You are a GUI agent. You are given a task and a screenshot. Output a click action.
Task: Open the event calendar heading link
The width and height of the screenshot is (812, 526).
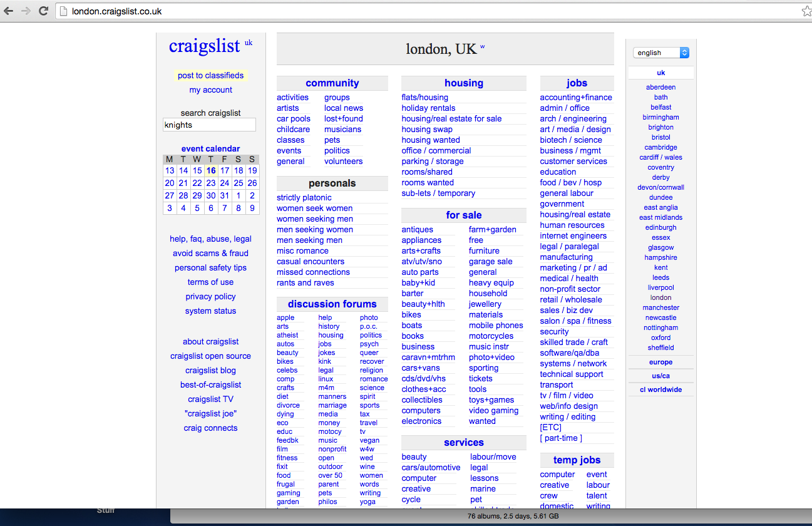click(x=210, y=148)
